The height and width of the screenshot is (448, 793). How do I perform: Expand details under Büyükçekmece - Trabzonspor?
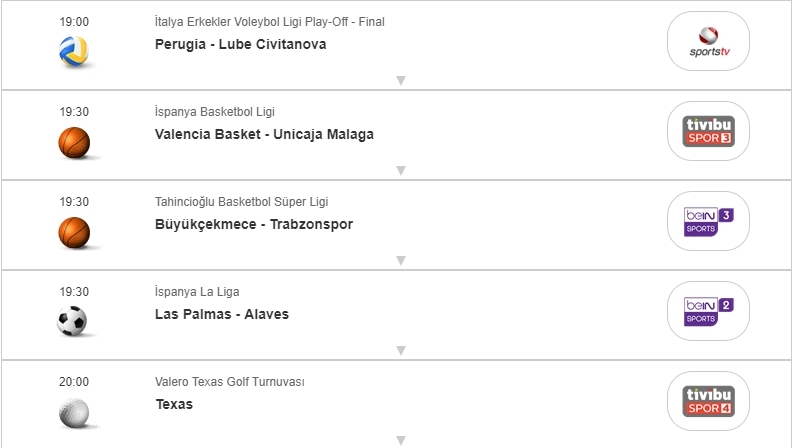click(400, 260)
